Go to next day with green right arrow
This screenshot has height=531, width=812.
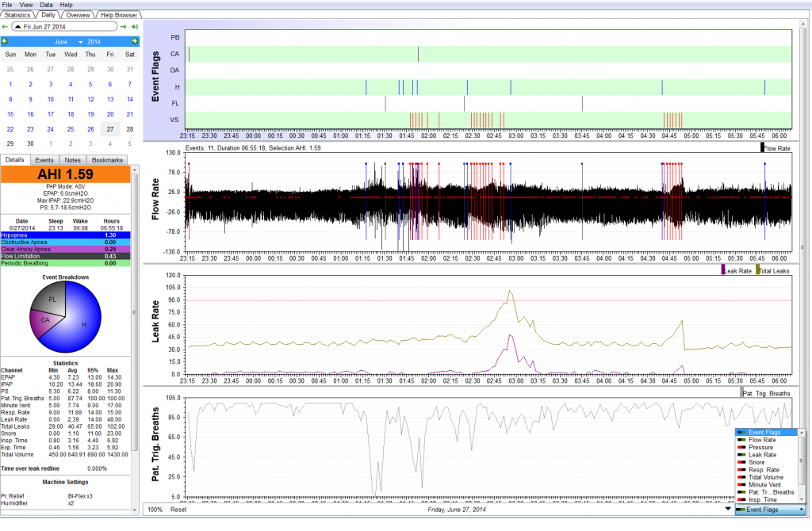123,28
